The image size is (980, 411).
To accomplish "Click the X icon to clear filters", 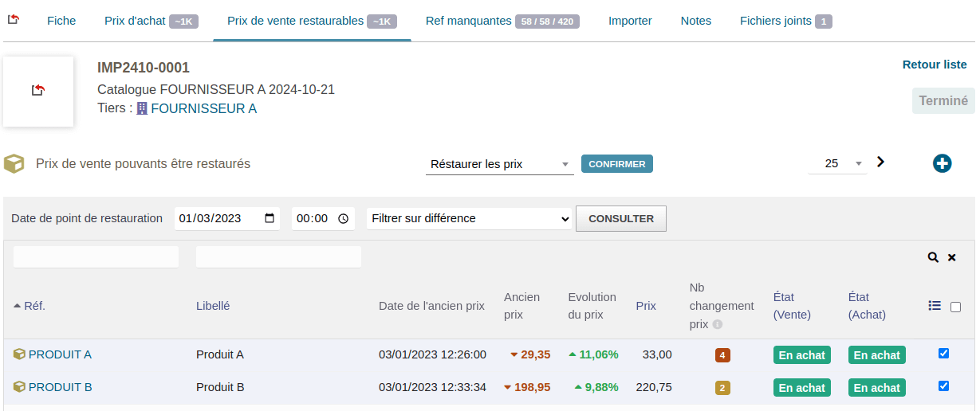I will (952, 257).
